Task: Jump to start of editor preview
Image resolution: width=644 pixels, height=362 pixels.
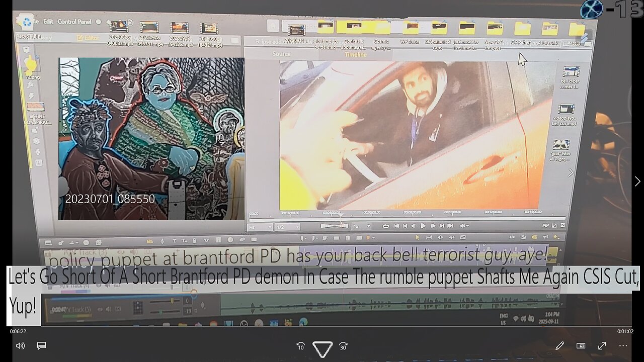Action: pos(395,226)
